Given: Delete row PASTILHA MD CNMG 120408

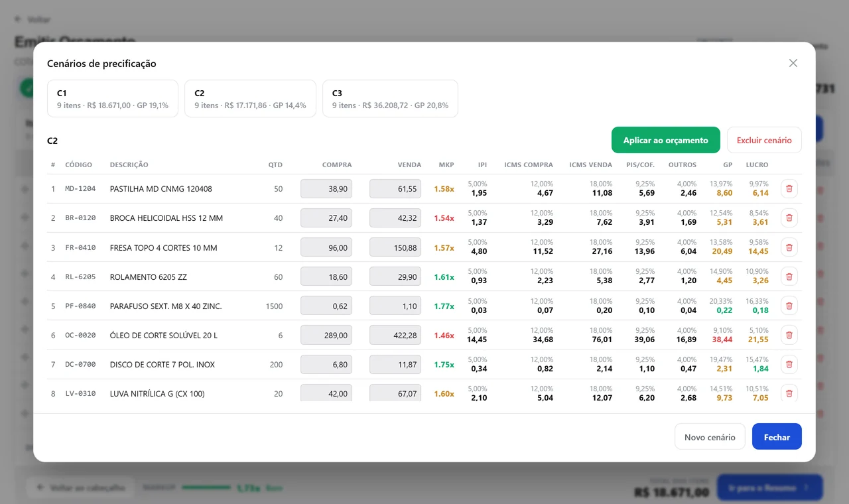Looking at the screenshot, I should pos(789,189).
